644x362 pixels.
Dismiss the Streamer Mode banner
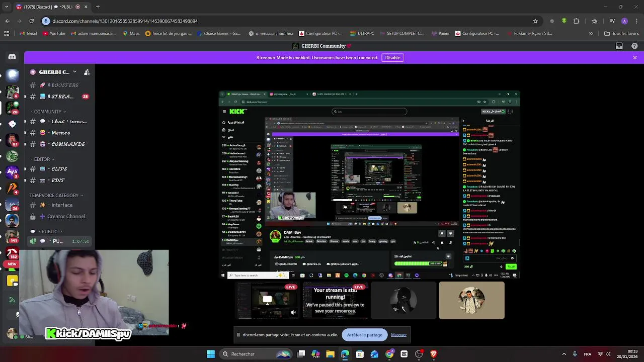[635, 58]
